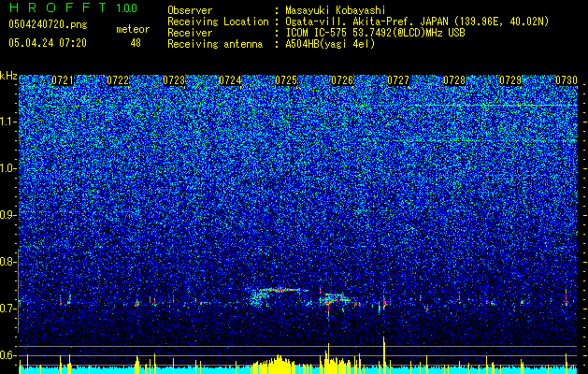Click the 0721 time marker

63,80
